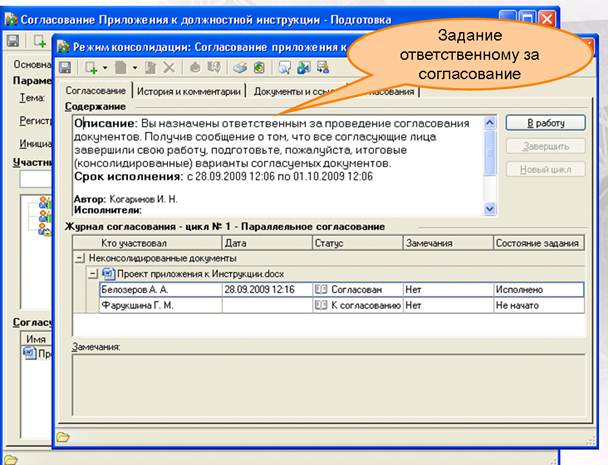Create a new item with the green plus icon
Image resolution: width=608 pixels, height=465 pixels.
click(91, 68)
